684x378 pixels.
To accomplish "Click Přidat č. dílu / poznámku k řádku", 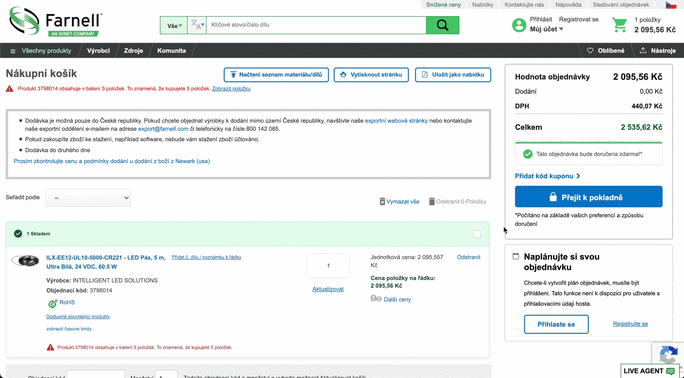I will coord(206,257).
